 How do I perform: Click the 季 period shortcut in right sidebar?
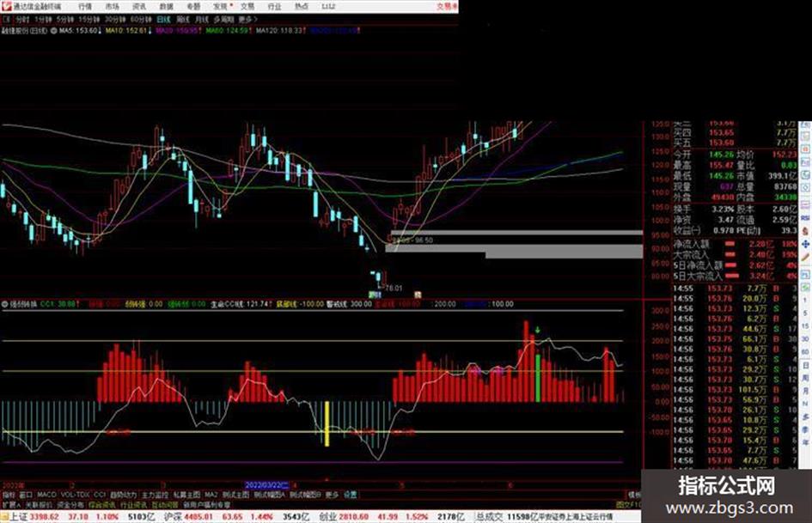click(805, 429)
